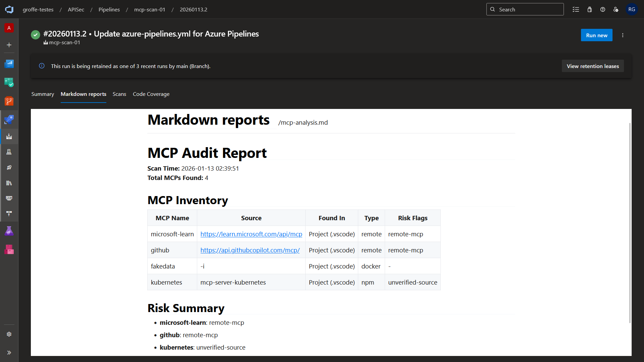Click mcp-scan-01 breadcrumb link

(x=150, y=9)
